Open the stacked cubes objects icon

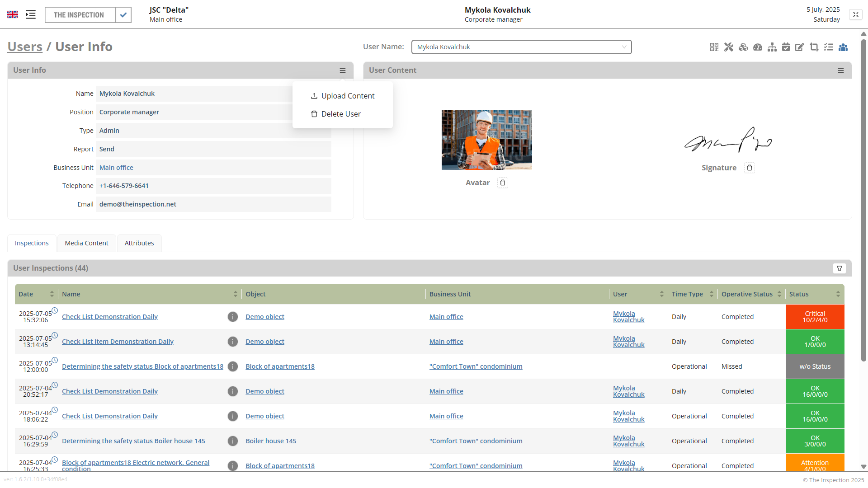tap(743, 47)
